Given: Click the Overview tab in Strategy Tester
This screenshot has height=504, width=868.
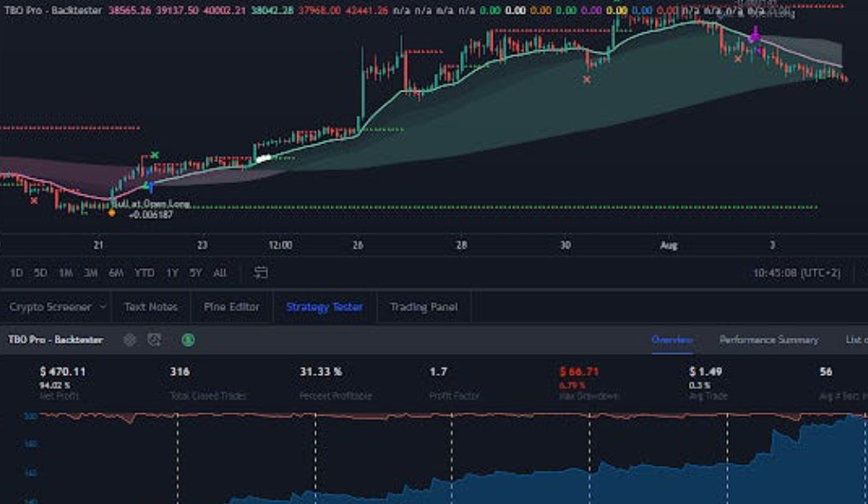Looking at the screenshot, I should click(x=672, y=338).
